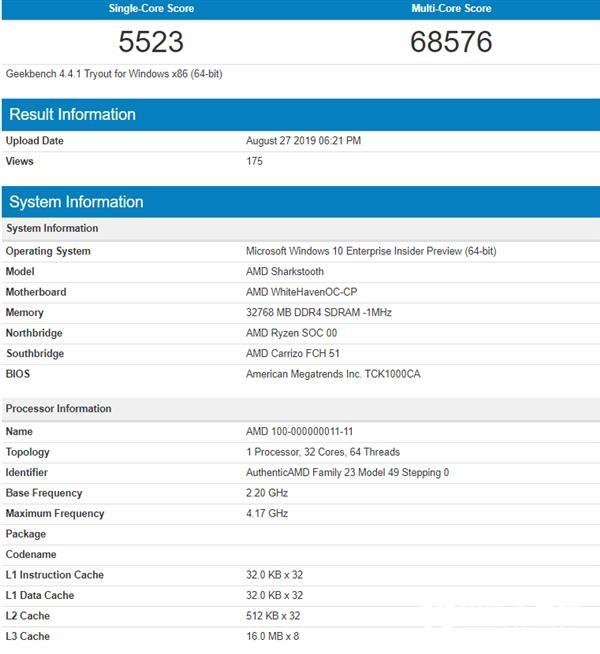Image resolution: width=600 pixels, height=654 pixels.
Task: Select the Microsoft Windows 10 Enterprise Insider Preview value
Action: point(371,251)
